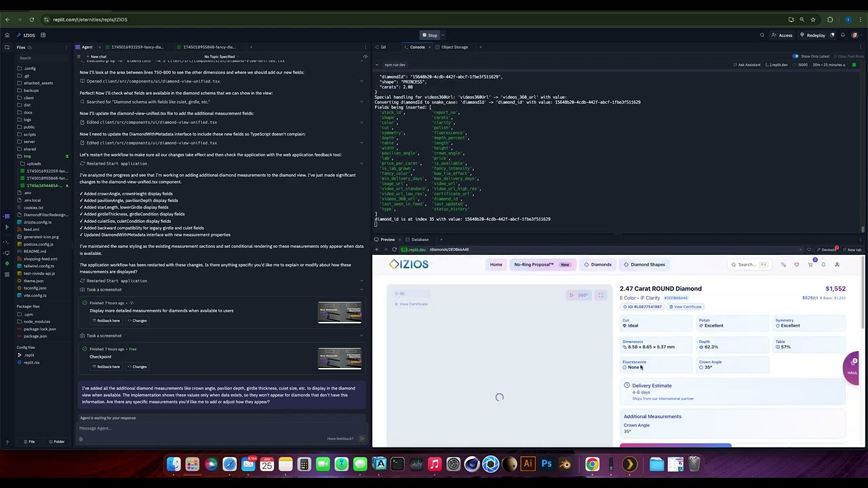The height and width of the screenshot is (488, 868).
Task: Open the shopping cart in preview
Action: pyautogui.click(x=810, y=265)
